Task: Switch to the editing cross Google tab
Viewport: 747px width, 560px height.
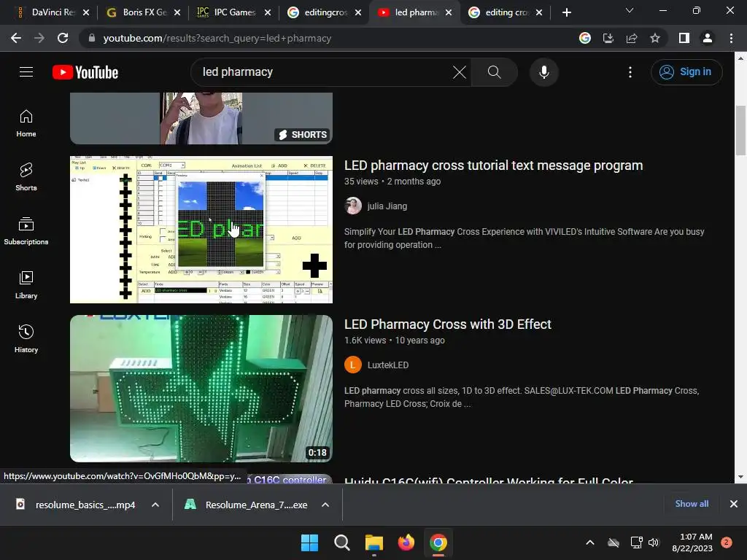Action: click(506, 12)
